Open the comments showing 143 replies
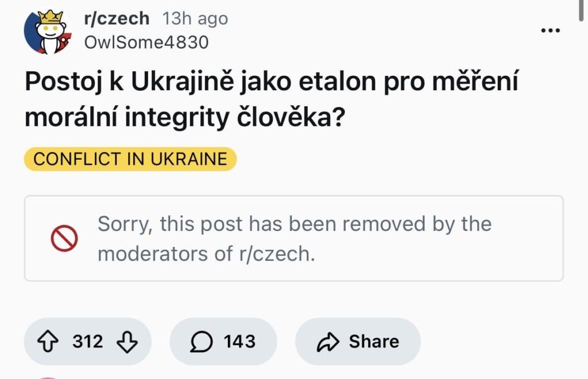588x379 pixels. coord(223,341)
